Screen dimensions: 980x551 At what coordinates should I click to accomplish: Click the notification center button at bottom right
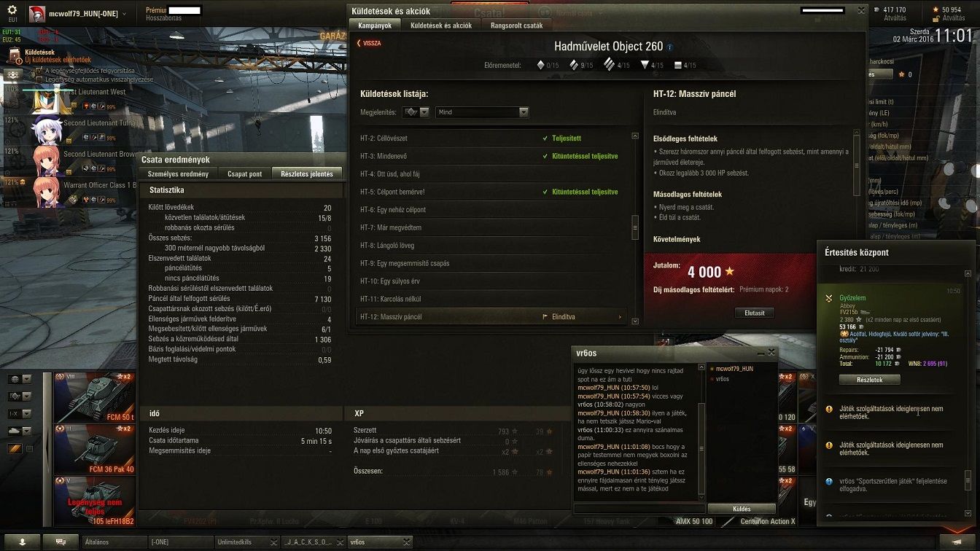[x=956, y=542]
